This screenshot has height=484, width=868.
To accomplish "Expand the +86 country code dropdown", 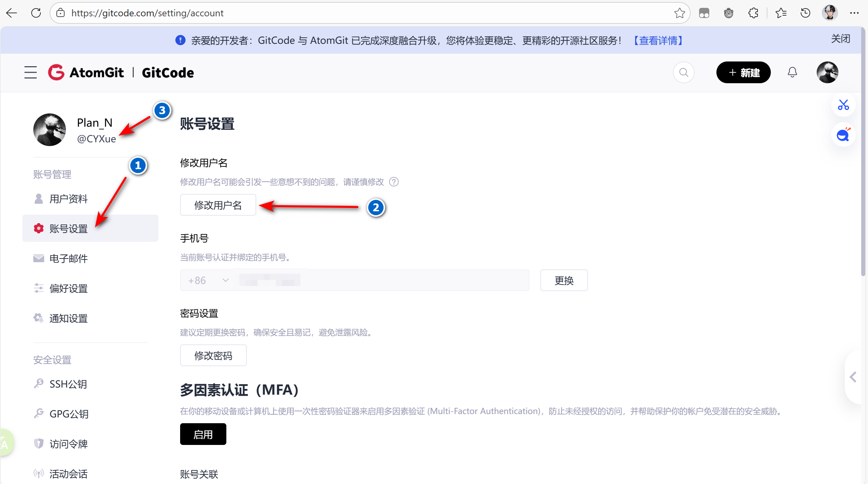I will tap(208, 281).
